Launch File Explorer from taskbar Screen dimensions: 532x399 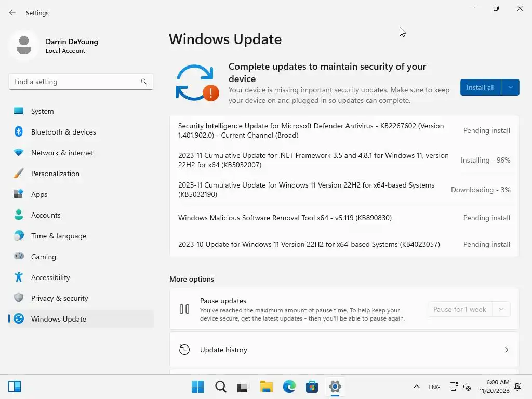click(x=267, y=387)
